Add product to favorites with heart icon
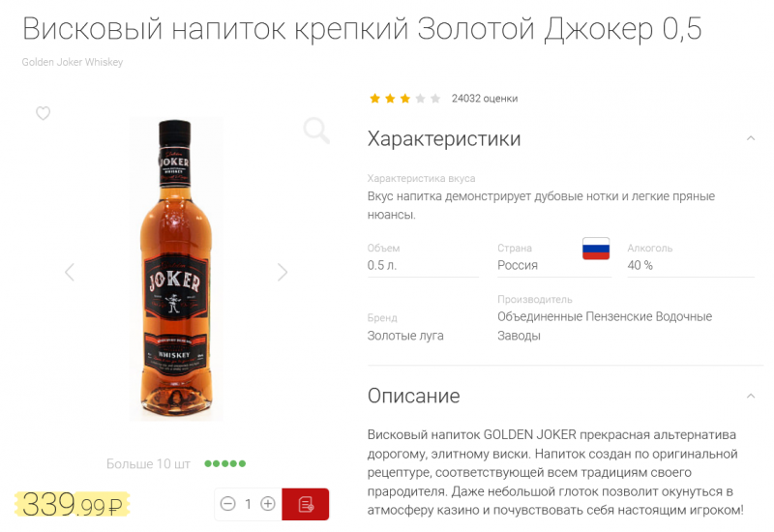Screen dimensions: 774x532 [43, 113]
